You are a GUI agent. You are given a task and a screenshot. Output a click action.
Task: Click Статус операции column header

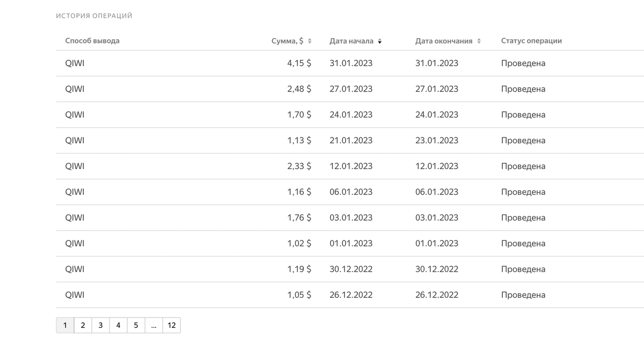(x=531, y=41)
